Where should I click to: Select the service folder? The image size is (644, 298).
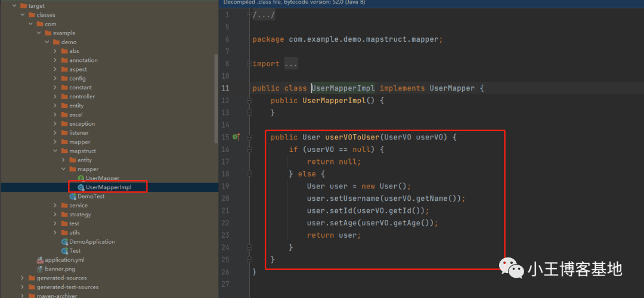pos(79,205)
